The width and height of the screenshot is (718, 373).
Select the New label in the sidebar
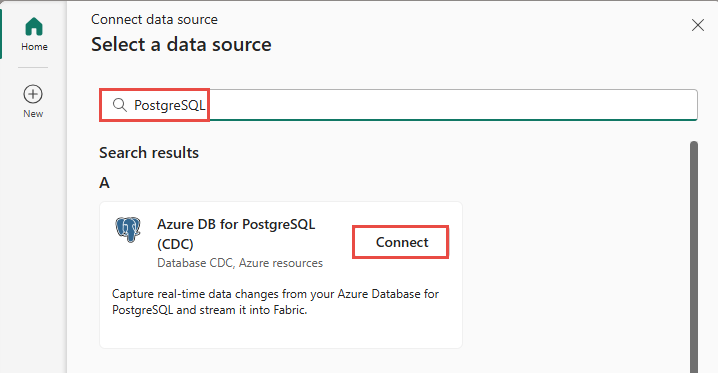33,114
